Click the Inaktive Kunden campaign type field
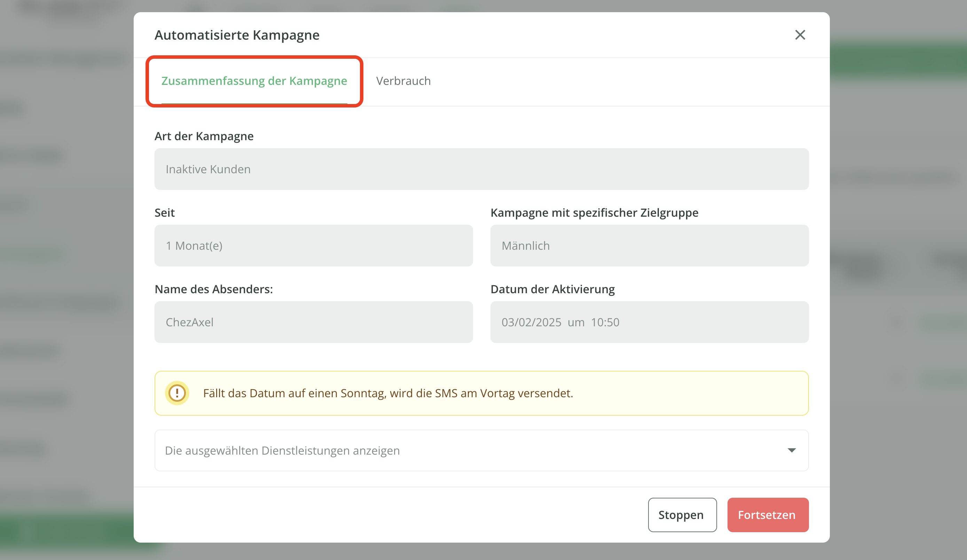Image resolution: width=967 pixels, height=560 pixels. 481,169
